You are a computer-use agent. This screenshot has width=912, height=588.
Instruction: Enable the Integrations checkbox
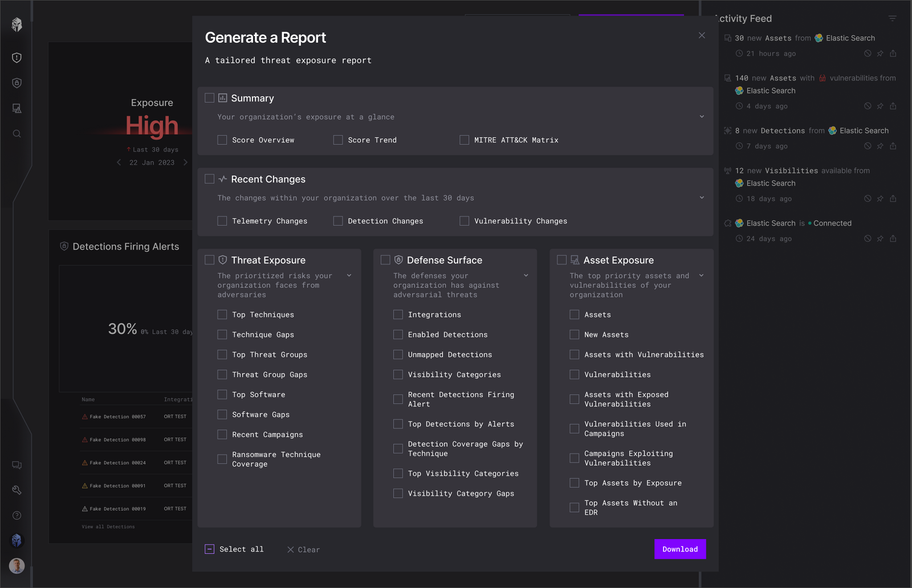coord(398,315)
